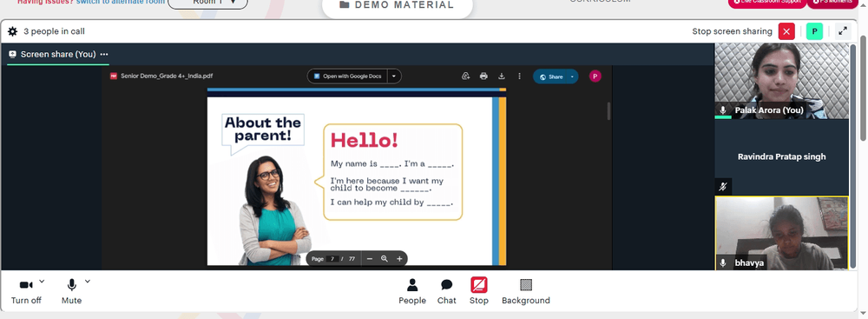Click the blue Share button

[x=550, y=76]
